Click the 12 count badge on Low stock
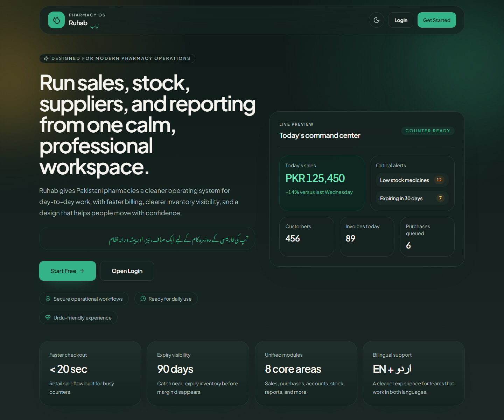 [x=439, y=180]
